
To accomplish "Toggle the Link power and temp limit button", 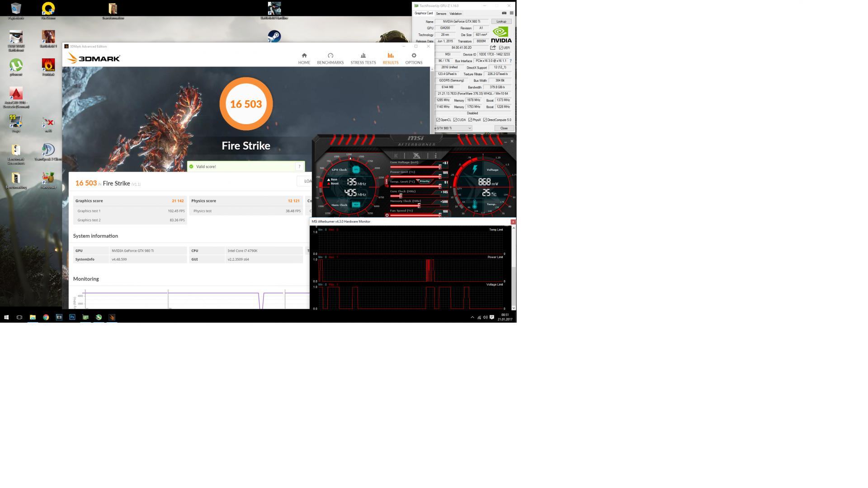I will [387, 182].
